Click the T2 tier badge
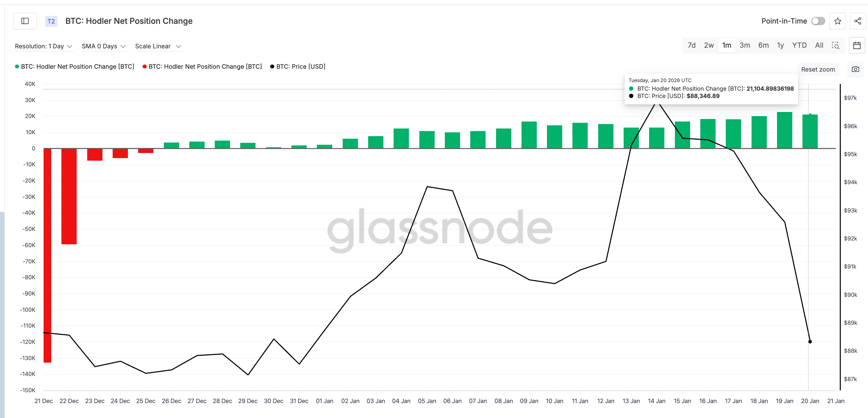Viewport: 868px width, 418px height. click(51, 21)
